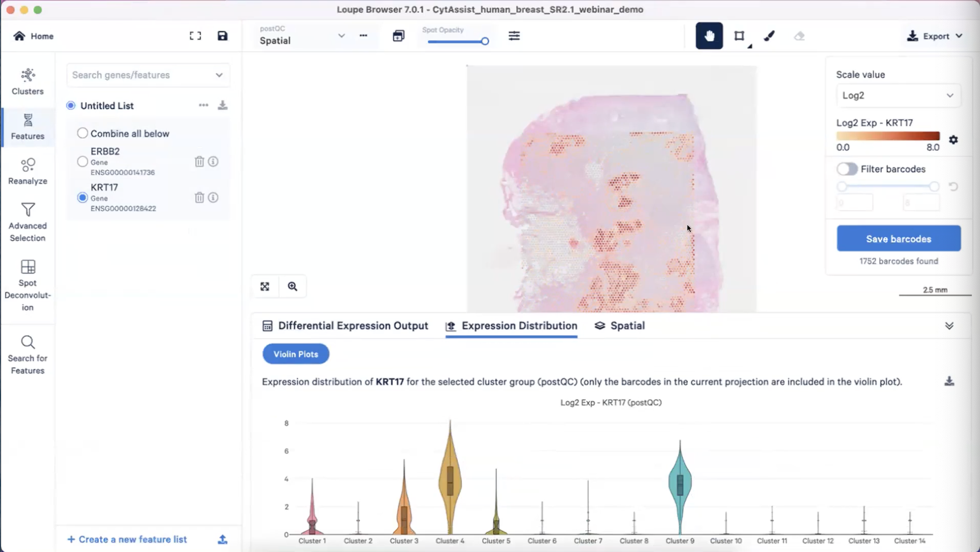Select the hand pan tool
Screen dimensions: 980x552
click(709, 36)
